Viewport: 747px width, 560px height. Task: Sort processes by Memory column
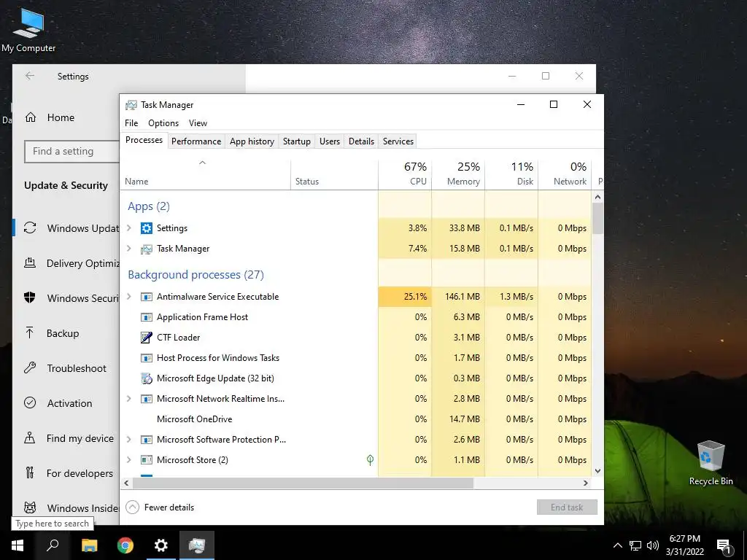[x=458, y=174]
